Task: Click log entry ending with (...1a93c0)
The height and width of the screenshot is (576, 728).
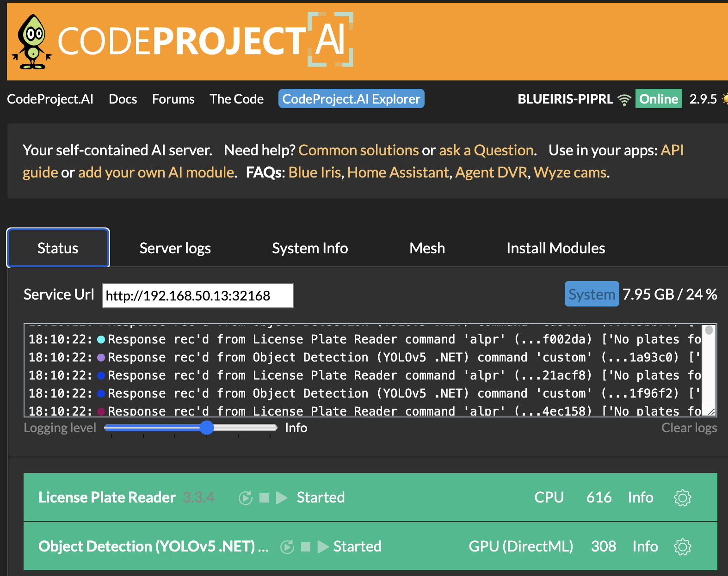Action: point(364,357)
